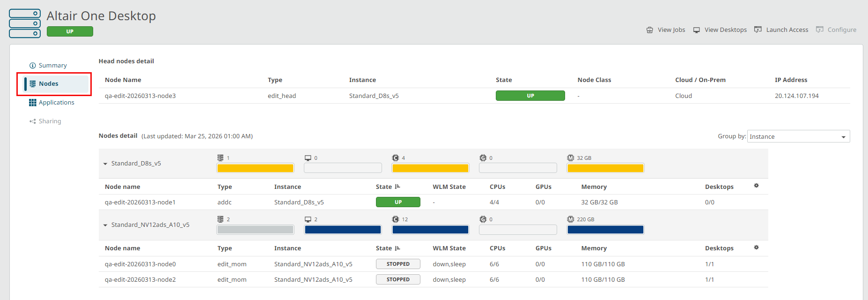Click the Applications grid icon in sidebar

coord(32,103)
